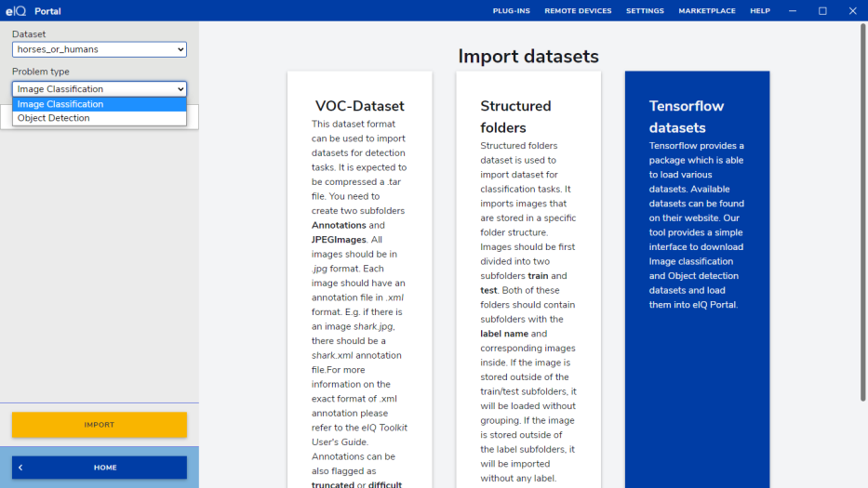Open the REMOTE DEVICES menu

(x=578, y=11)
